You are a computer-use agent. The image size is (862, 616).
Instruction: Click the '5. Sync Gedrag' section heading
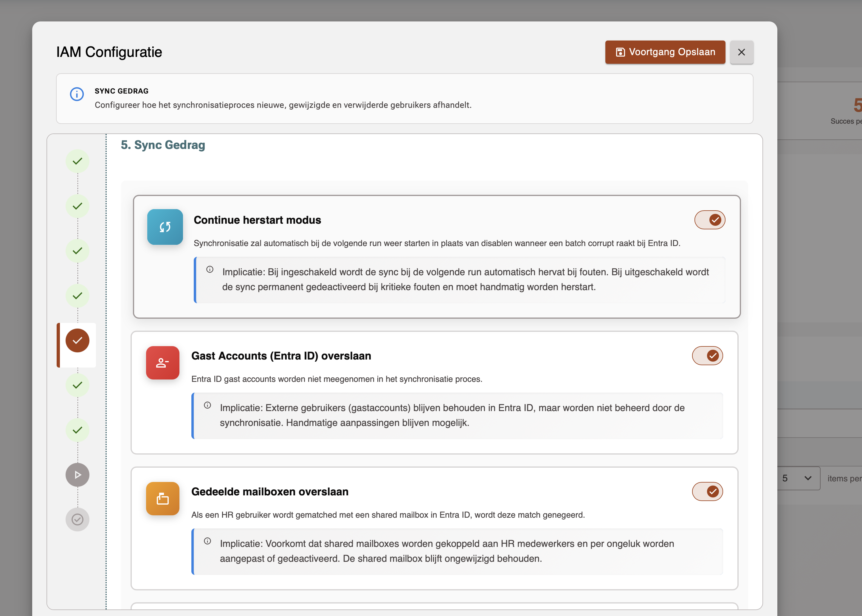[x=163, y=145]
